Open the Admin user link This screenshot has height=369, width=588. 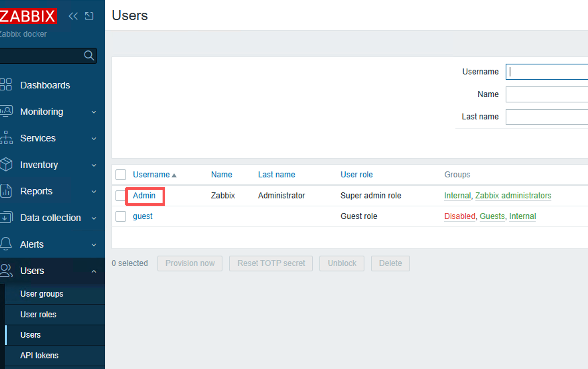pyautogui.click(x=144, y=196)
